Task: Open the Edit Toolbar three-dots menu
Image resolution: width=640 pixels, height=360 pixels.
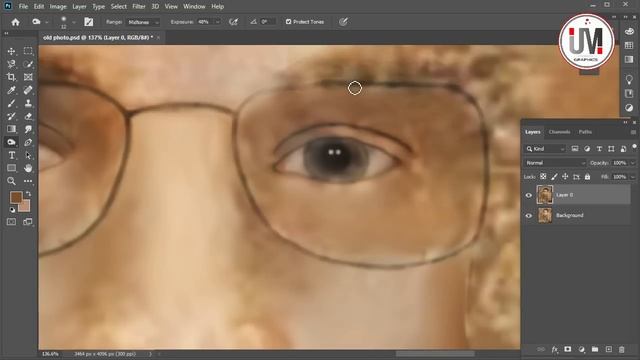Action: (28, 181)
